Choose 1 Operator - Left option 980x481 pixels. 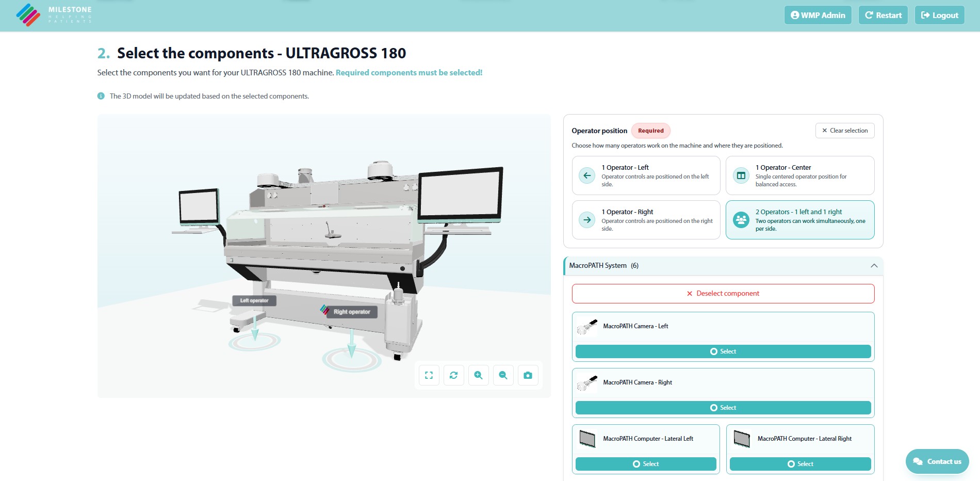646,175
